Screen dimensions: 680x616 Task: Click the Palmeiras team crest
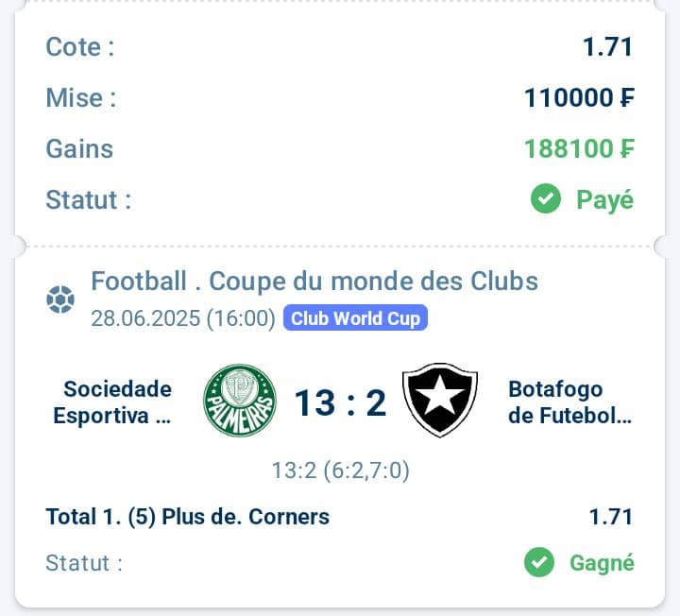240,401
